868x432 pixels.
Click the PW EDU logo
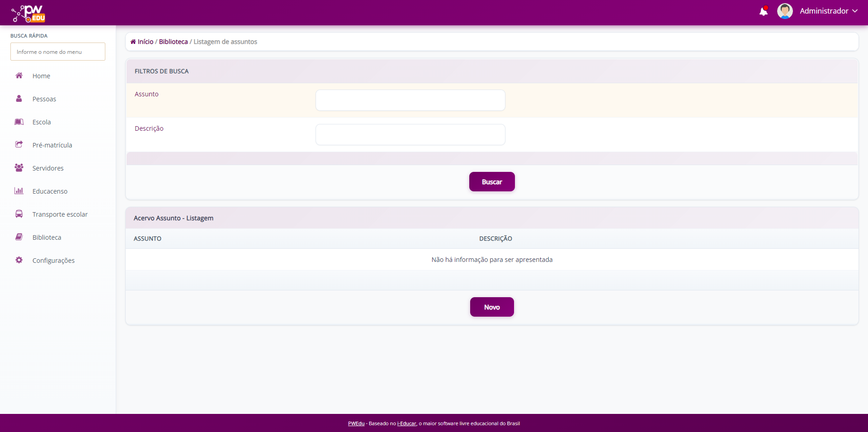click(28, 13)
